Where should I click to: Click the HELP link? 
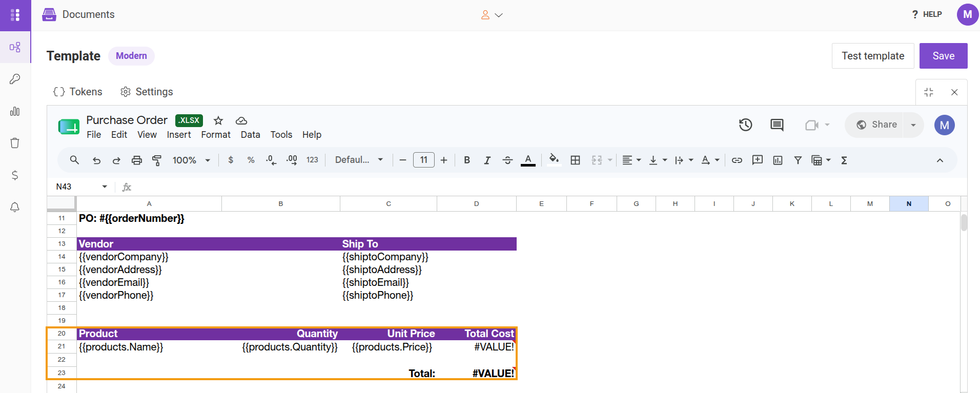point(927,14)
